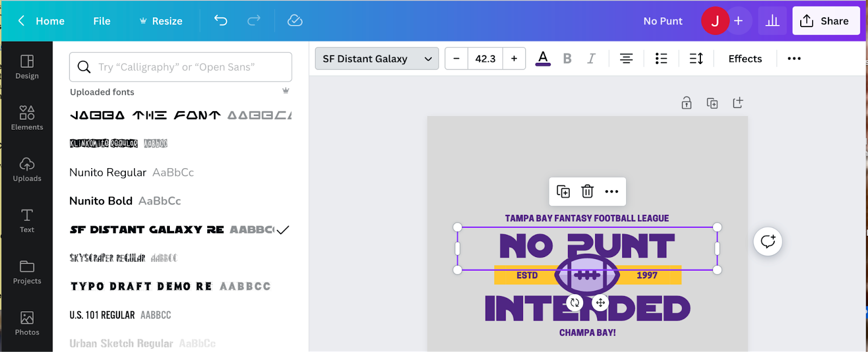
Task: Change text alignment
Action: tap(626, 59)
